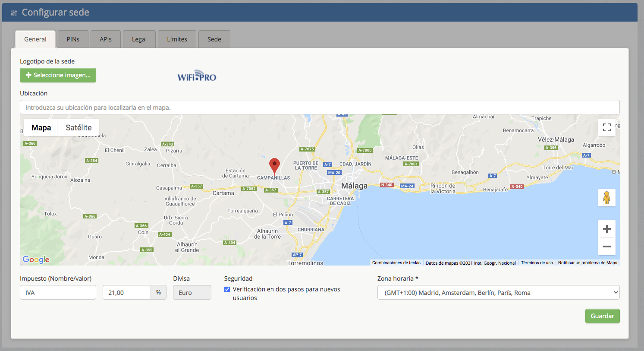Click the tax value field showing 21,00
644x351 pixels.
click(126, 293)
